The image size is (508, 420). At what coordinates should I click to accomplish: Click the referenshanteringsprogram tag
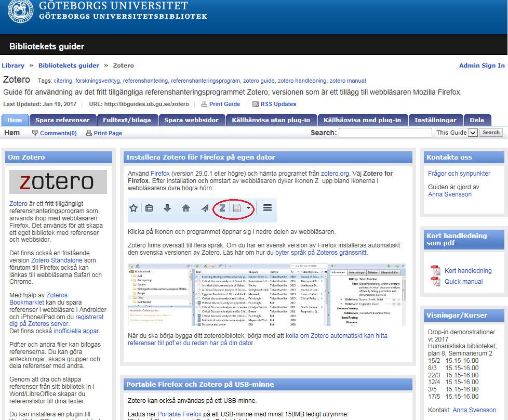pos(205,81)
